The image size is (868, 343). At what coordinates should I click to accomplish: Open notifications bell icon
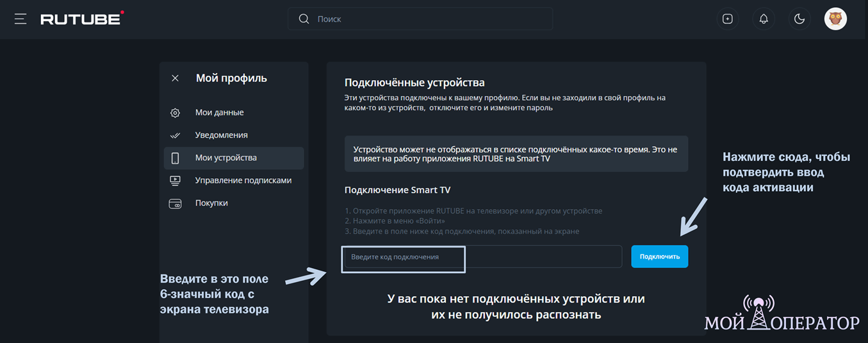point(764,19)
